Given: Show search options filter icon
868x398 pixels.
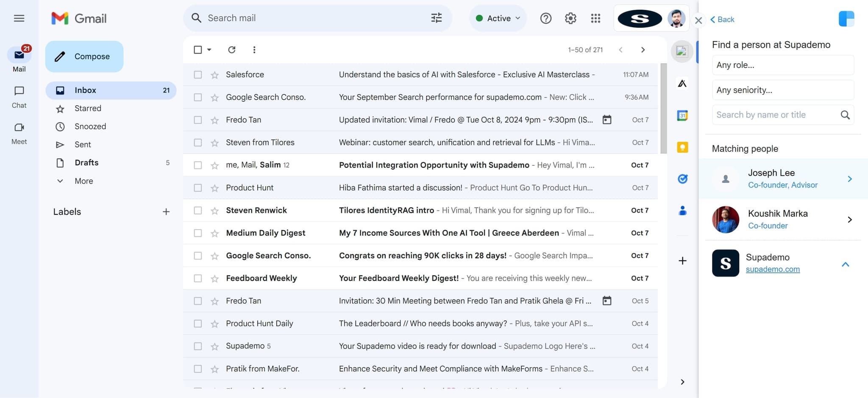Looking at the screenshot, I should (x=436, y=18).
